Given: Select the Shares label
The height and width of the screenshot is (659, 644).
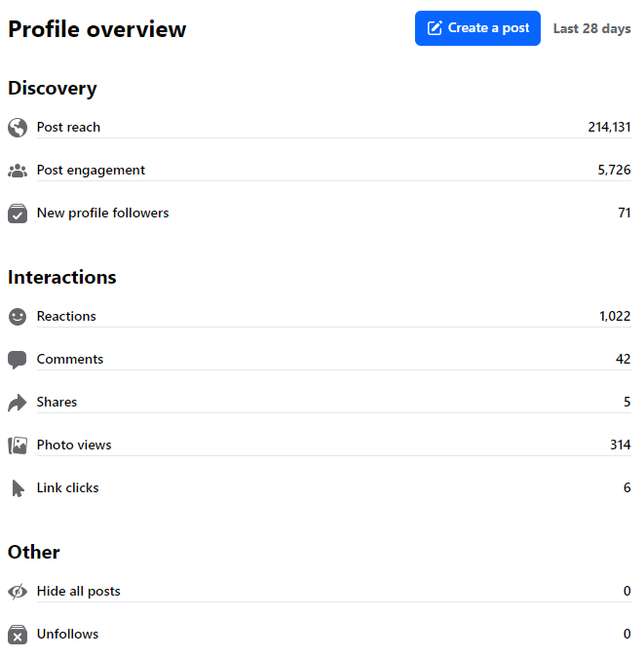Looking at the screenshot, I should [x=57, y=402].
